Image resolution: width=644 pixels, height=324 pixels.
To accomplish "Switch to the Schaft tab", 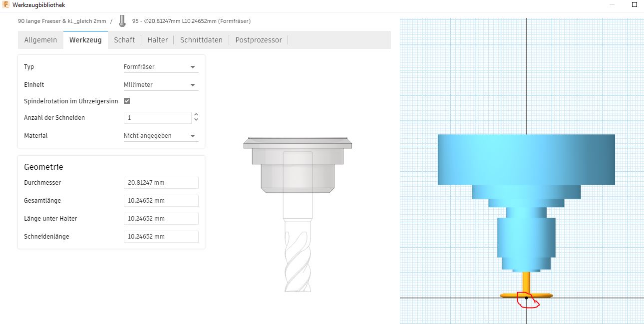I will pos(124,40).
